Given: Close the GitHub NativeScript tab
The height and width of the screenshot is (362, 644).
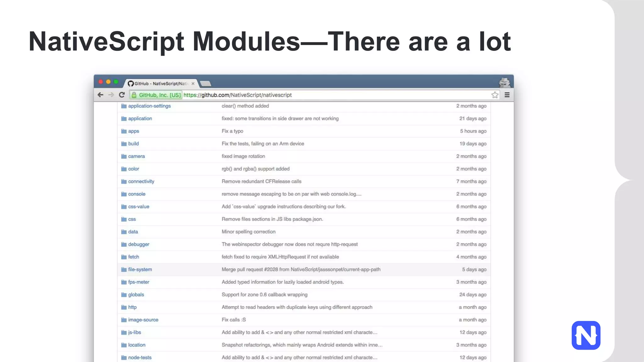Looking at the screenshot, I should (193, 84).
